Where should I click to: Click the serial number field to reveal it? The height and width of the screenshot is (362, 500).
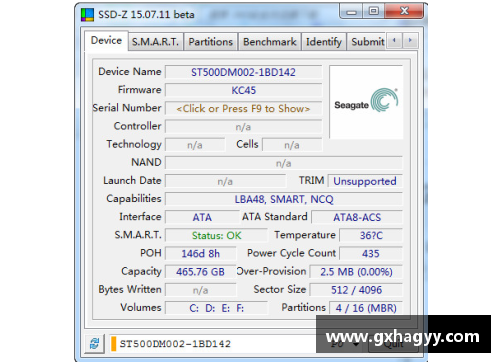click(x=244, y=109)
